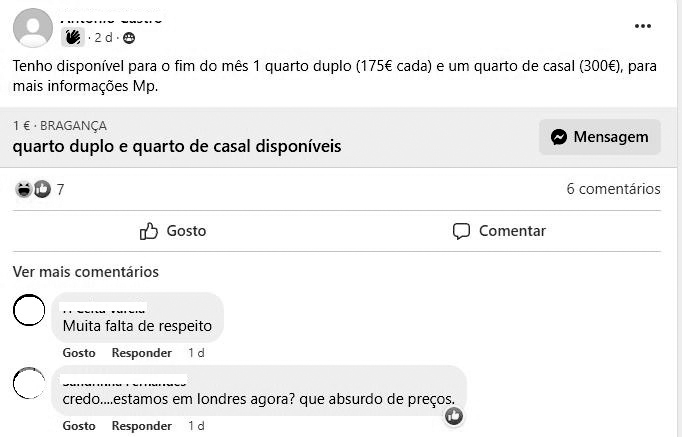Open the 6 comentários link
The width and height of the screenshot is (682, 437).
tap(613, 189)
